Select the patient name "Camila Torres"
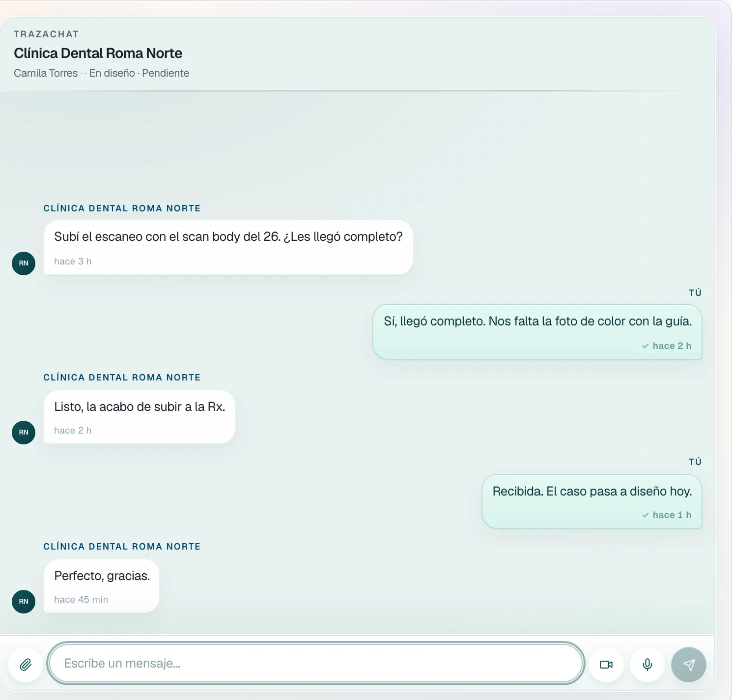Screen dimensions: 732x700 coord(46,73)
